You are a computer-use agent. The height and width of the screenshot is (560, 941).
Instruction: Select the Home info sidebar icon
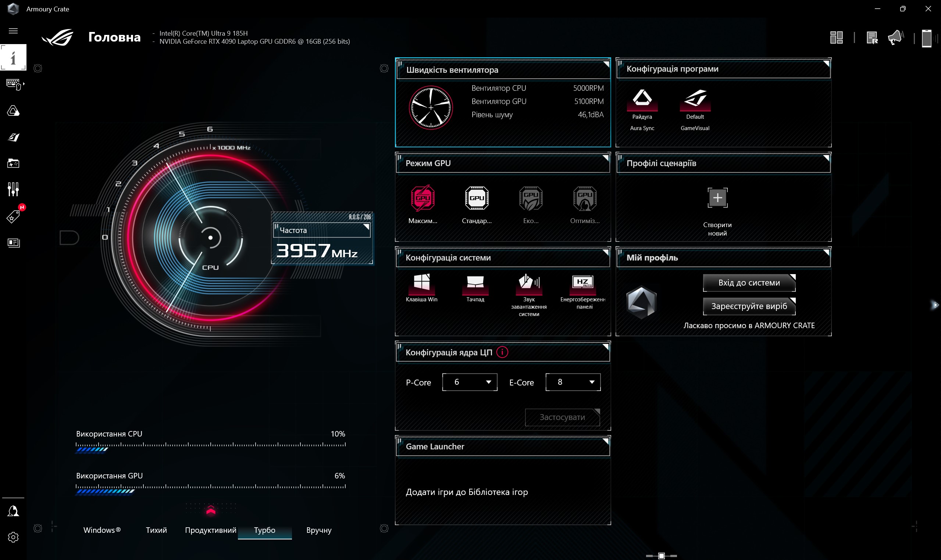pyautogui.click(x=13, y=57)
